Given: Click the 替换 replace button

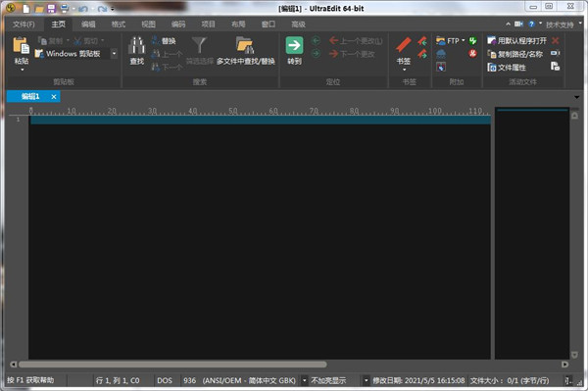Looking at the screenshot, I should pyautogui.click(x=164, y=41).
